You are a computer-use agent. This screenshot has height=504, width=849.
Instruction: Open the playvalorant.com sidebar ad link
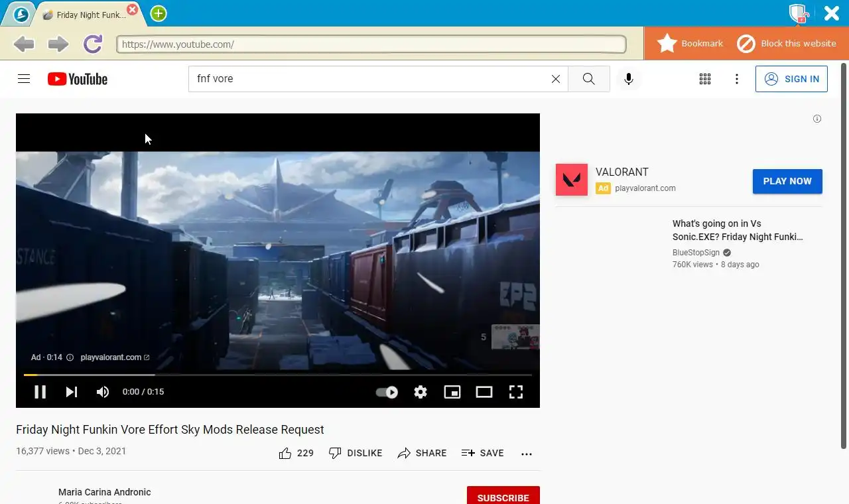point(645,188)
